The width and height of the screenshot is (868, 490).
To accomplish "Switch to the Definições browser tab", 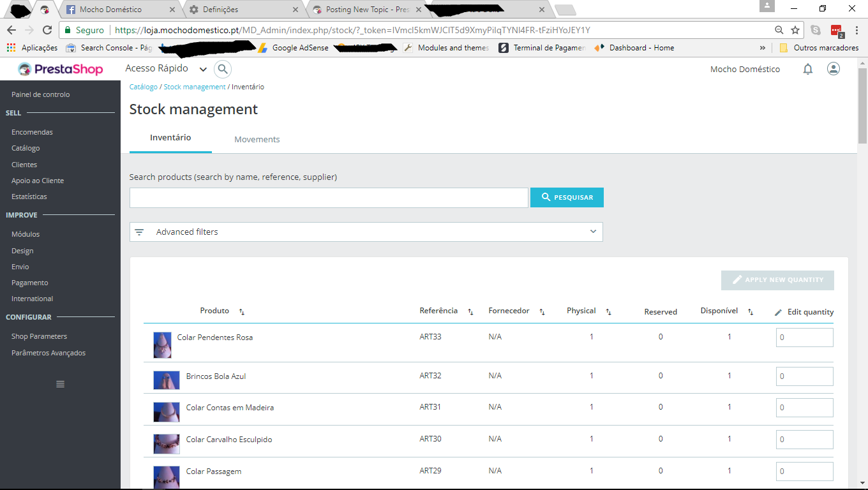I will (243, 10).
